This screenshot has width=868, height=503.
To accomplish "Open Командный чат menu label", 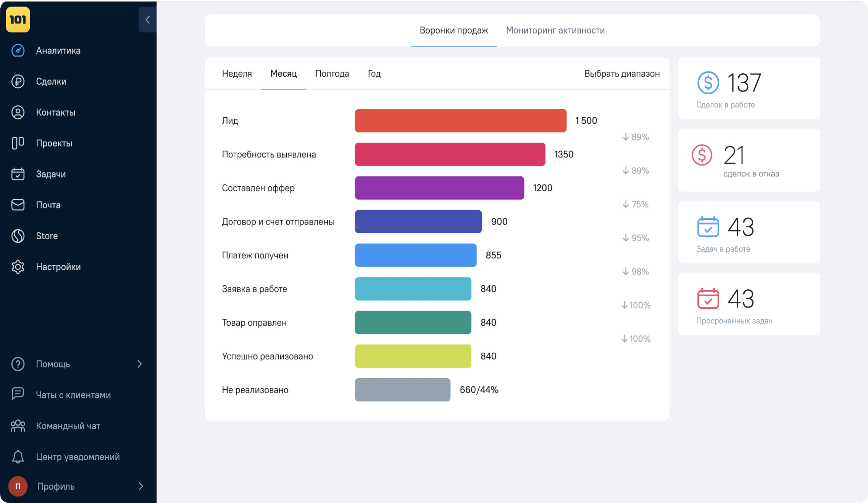I will pyautogui.click(x=68, y=426).
